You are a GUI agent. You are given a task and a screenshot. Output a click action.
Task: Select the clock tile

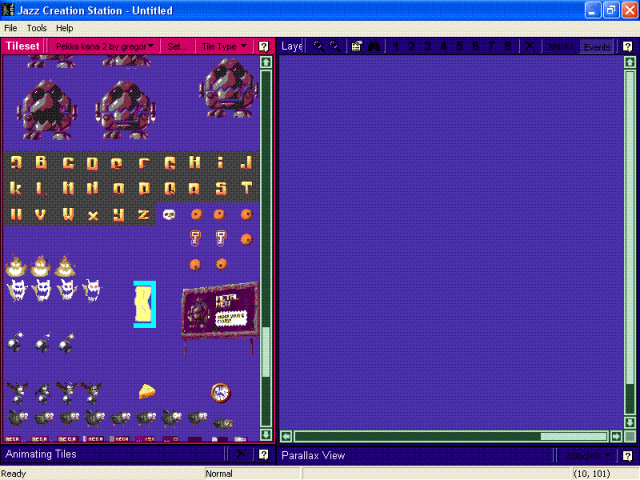point(221,393)
